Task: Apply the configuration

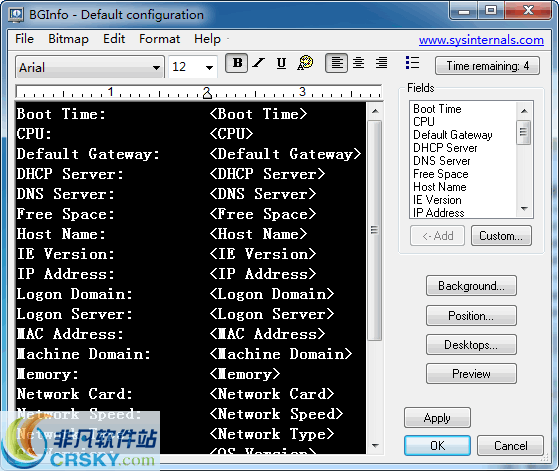Action: tap(437, 418)
